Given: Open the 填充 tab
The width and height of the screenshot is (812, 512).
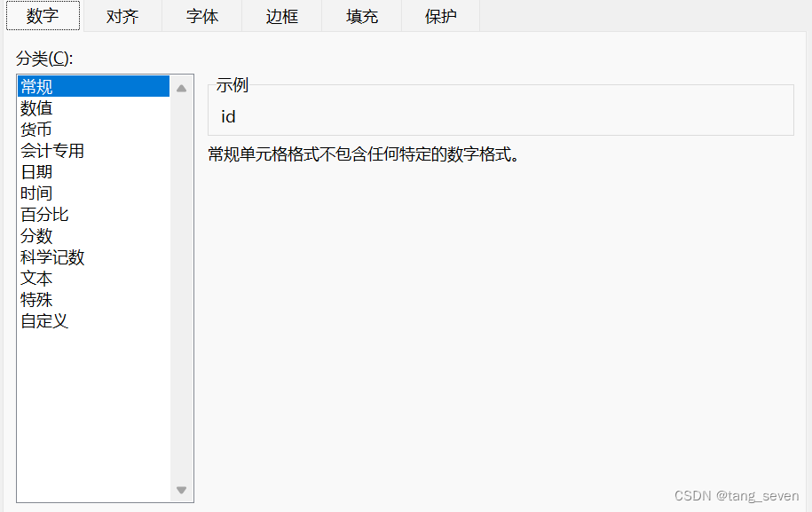Looking at the screenshot, I should click(361, 16).
